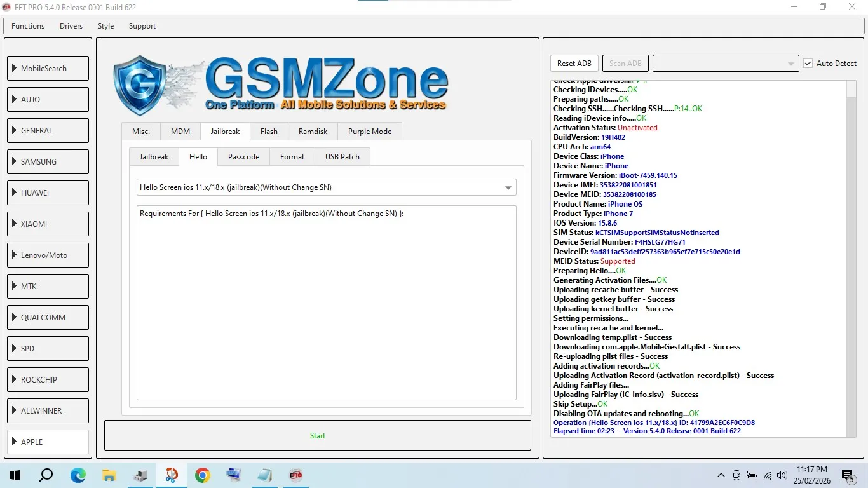Expand the QUALCOMM sidebar section
The width and height of the screenshot is (868, 488).
coord(48,318)
